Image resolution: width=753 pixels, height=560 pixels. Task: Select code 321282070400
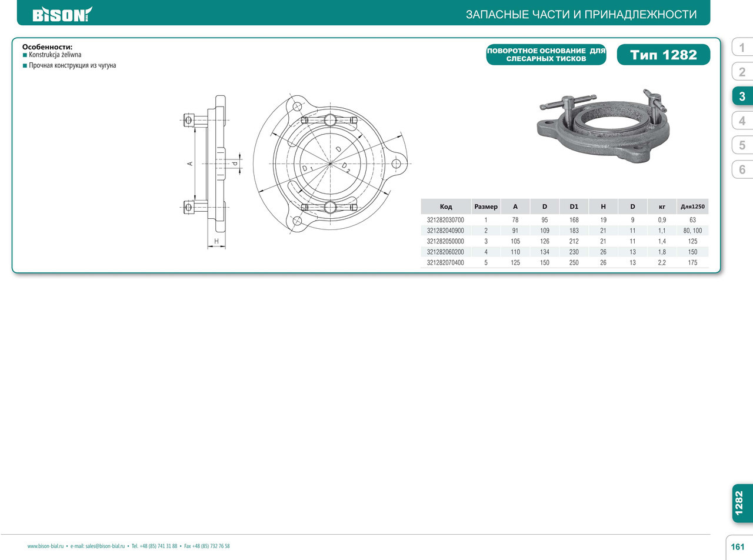445,263
